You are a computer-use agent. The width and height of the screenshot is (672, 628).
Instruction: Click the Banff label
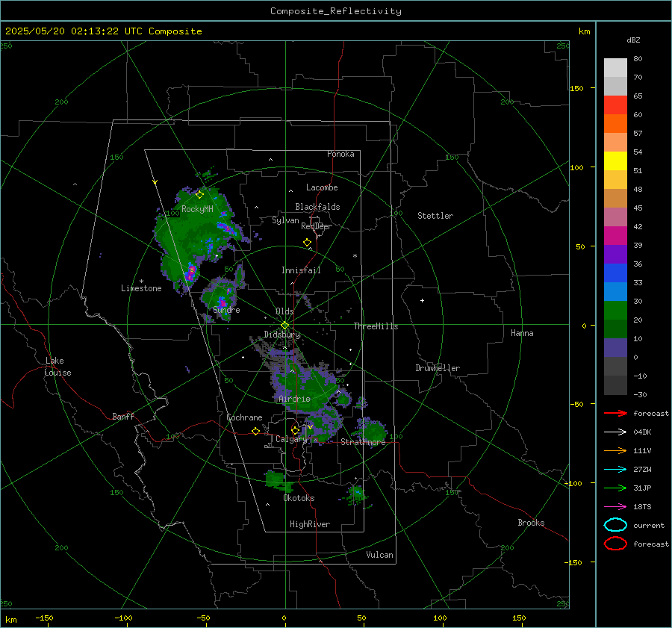tap(123, 416)
